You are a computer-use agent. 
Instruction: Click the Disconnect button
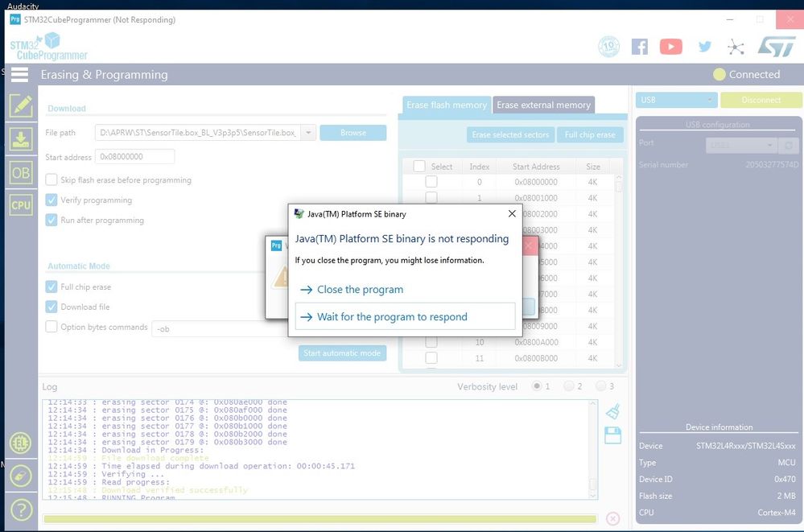761,100
